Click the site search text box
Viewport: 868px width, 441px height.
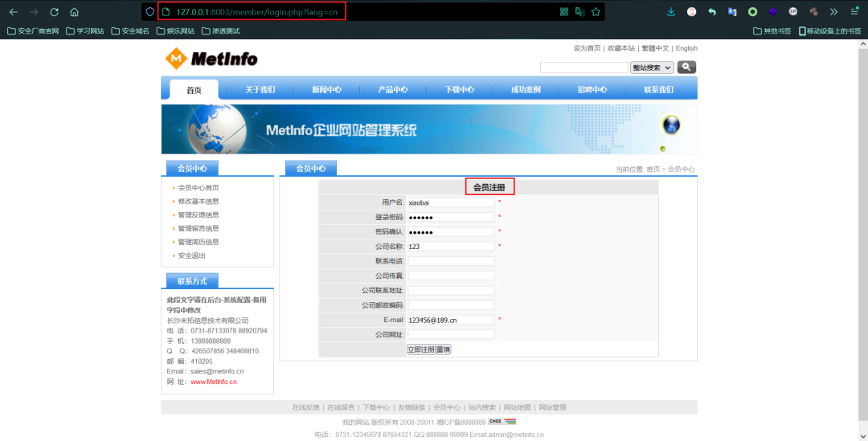pyautogui.click(x=584, y=67)
